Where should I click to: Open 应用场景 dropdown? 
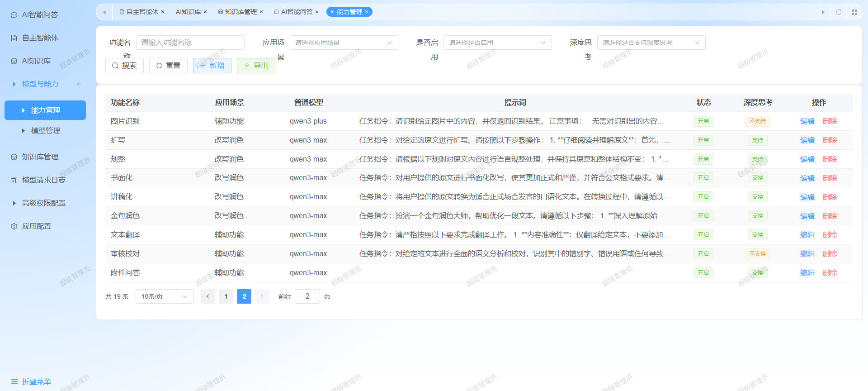coord(344,43)
